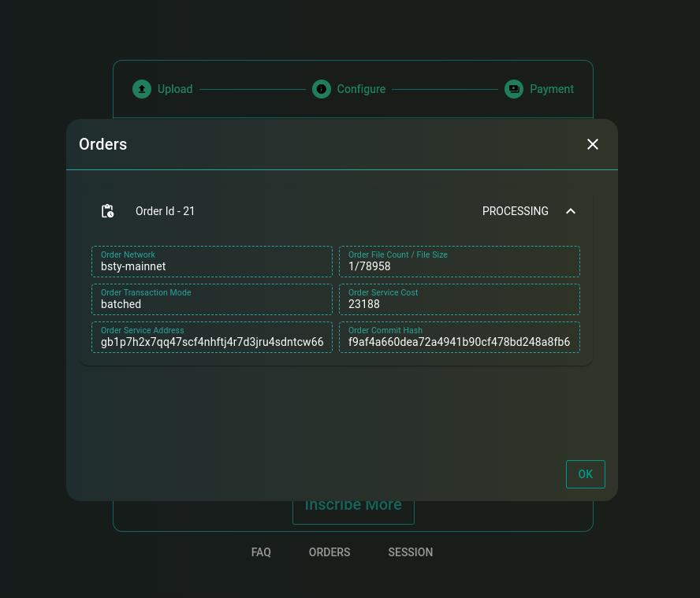The width and height of the screenshot is (700, 598).
Task: Click the order clipboard icon
Action: 108,211
